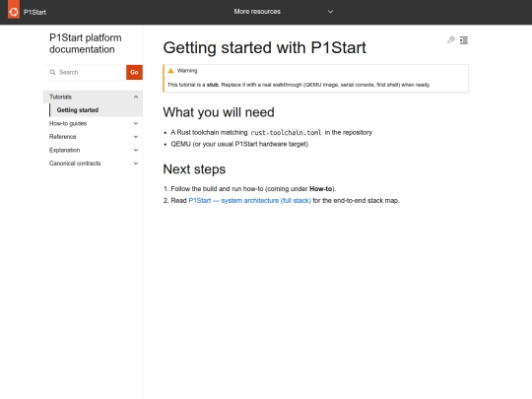This screenshot has width=532, height=399.
Task: Expand the Reference section chevron
Action: pyautogui.click(x=136, y=137)
